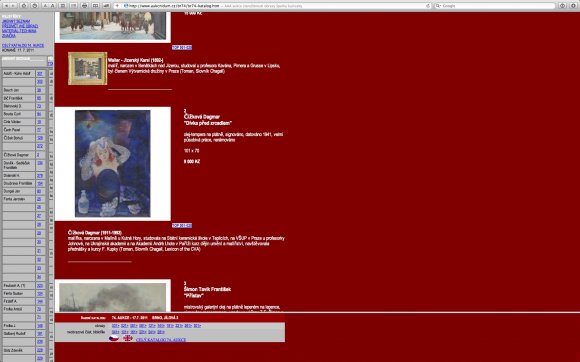
Task: Open the Dívka před zrcadlem painting image
Action: click(x=112, y=163)
